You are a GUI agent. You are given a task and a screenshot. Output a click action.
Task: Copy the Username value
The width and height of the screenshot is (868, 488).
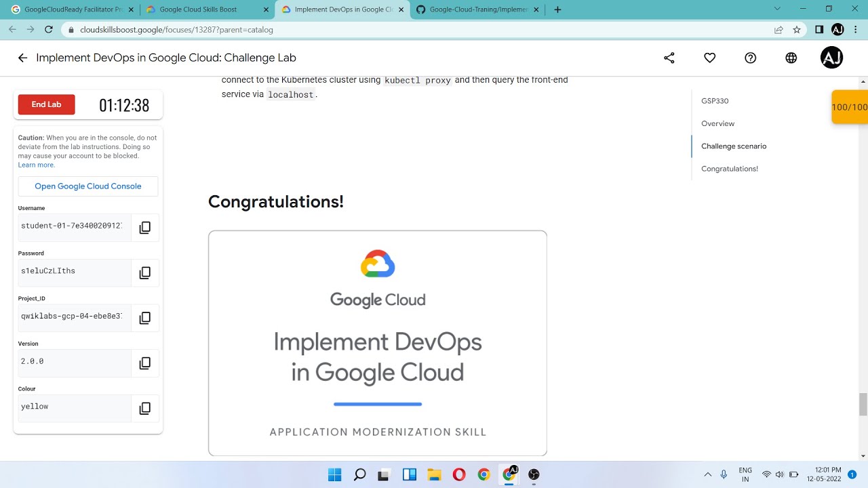point(145,228)
